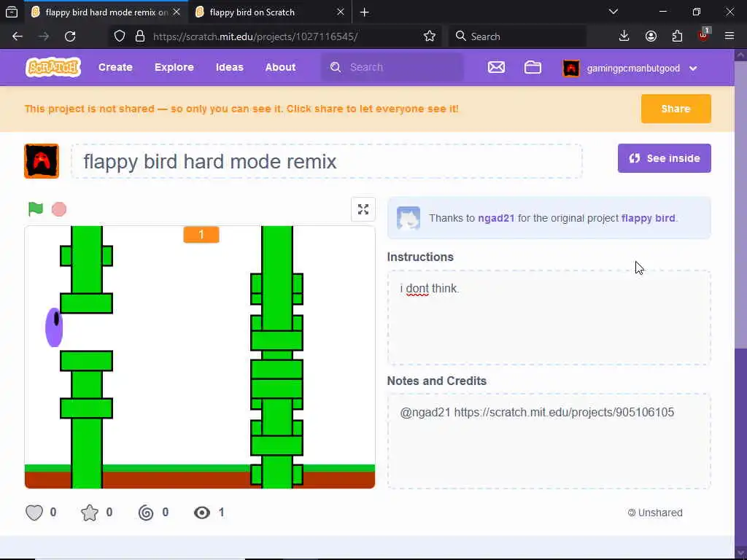Click the ngad21 cat avatar

pyautogui.click(x=409, y=218)
